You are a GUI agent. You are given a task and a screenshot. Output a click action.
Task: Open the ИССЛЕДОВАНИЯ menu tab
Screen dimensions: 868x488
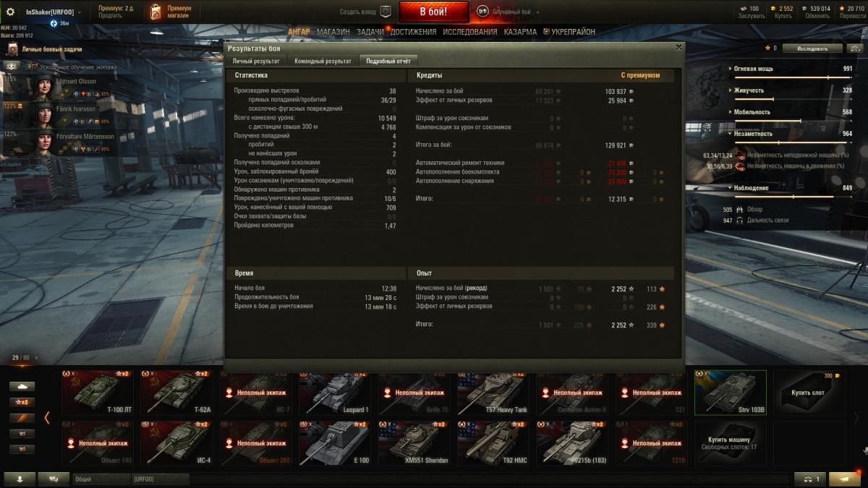click(470, 32)
